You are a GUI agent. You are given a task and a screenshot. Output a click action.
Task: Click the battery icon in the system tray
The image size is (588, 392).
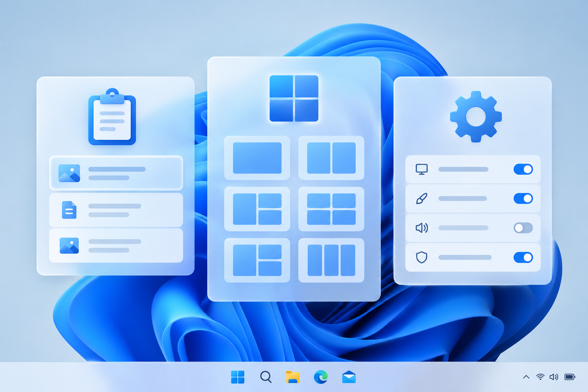click(570, 377)
